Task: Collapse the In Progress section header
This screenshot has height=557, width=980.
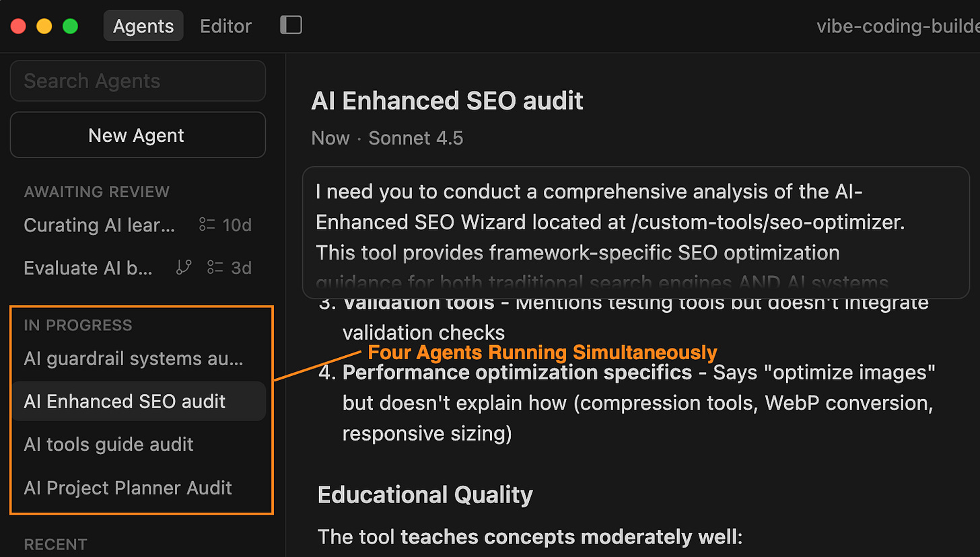Action: (78, 325)
